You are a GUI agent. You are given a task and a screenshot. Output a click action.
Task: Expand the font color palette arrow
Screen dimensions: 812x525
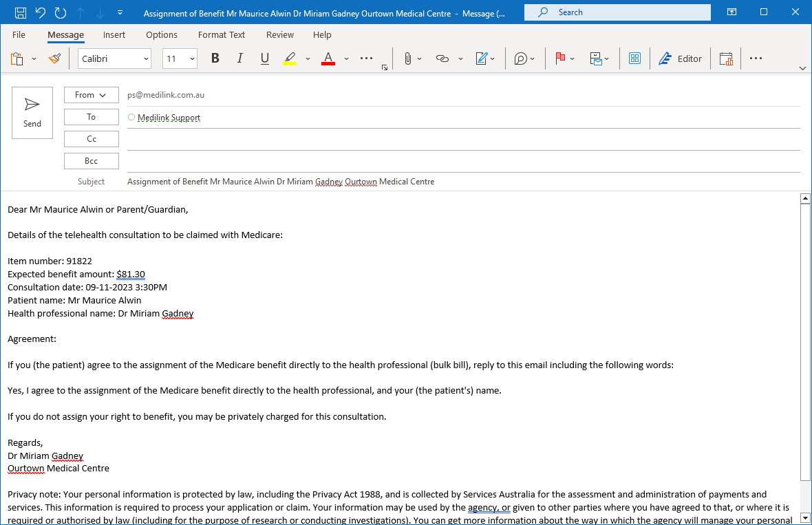point(346,59)
